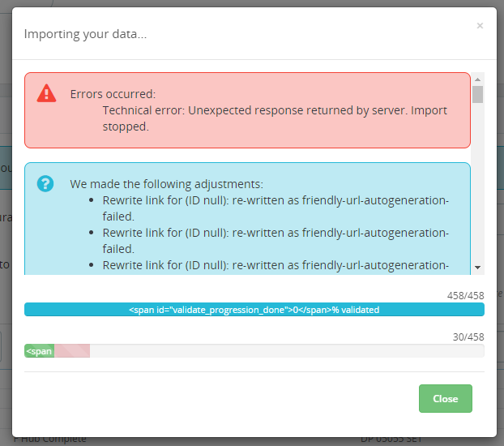Click the "We made the following adjustments" heading
504x446 pixels.
(166, 184)
